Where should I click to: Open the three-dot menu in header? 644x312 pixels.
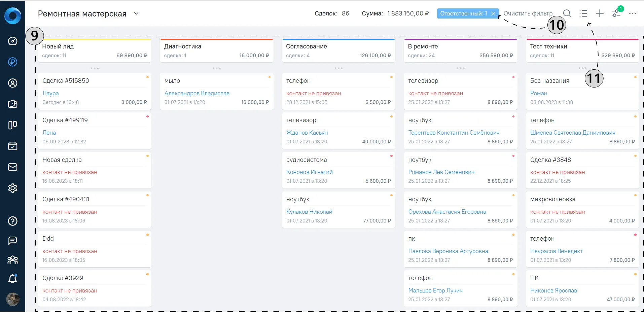(633, 13)
